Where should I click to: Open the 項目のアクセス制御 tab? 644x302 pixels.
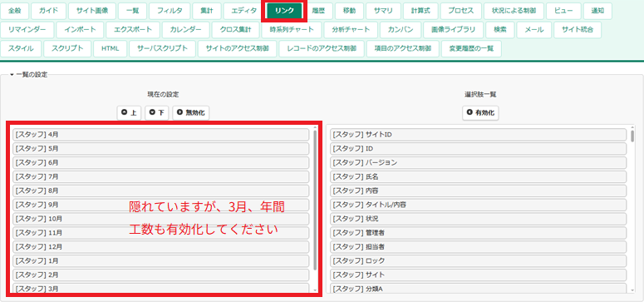pyautogui.click(x=402, y=48)
